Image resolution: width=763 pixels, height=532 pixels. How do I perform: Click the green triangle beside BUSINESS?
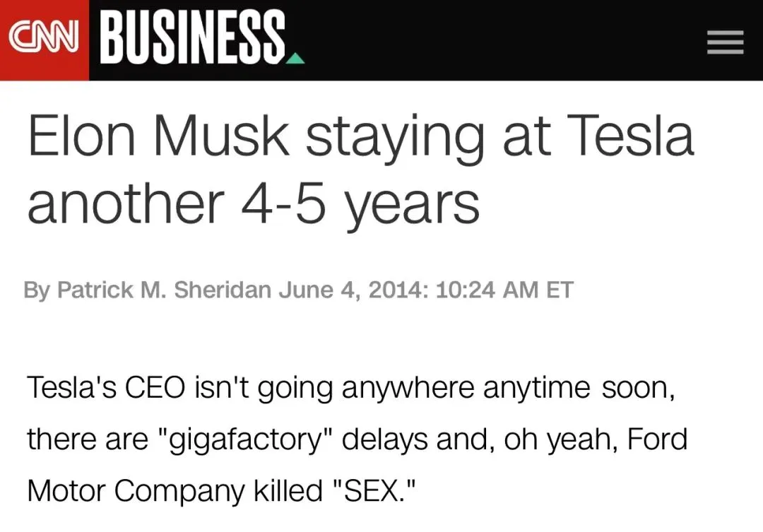coord(295,59)
